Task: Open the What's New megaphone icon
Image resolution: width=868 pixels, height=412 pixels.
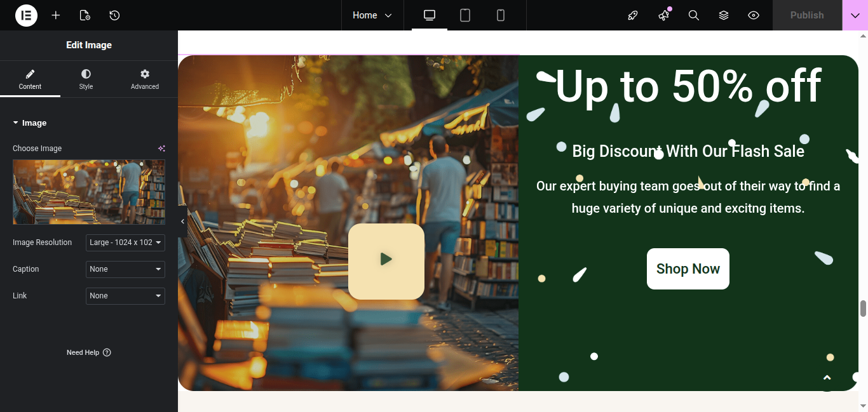Action: (664, 15)
